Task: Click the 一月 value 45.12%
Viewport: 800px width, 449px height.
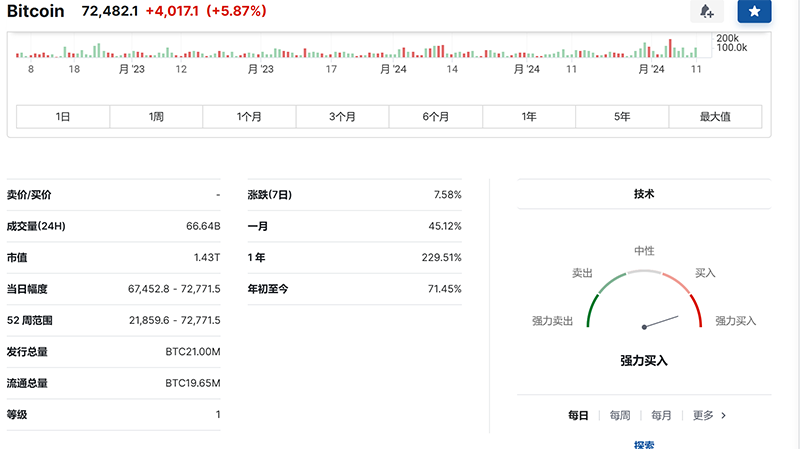Action: [445, 226]
